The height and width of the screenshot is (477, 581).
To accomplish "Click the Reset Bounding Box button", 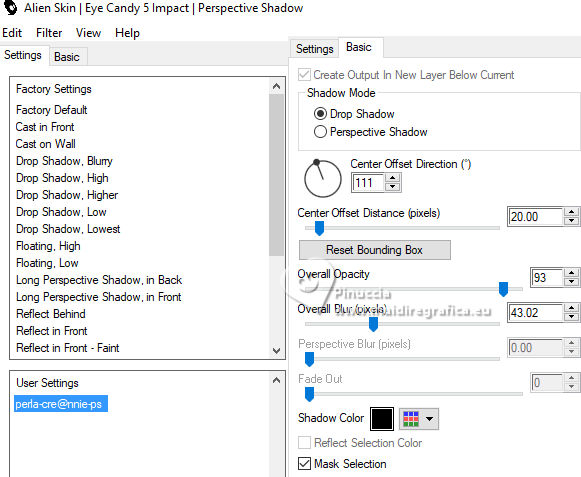I will click(x=375, y=250).
